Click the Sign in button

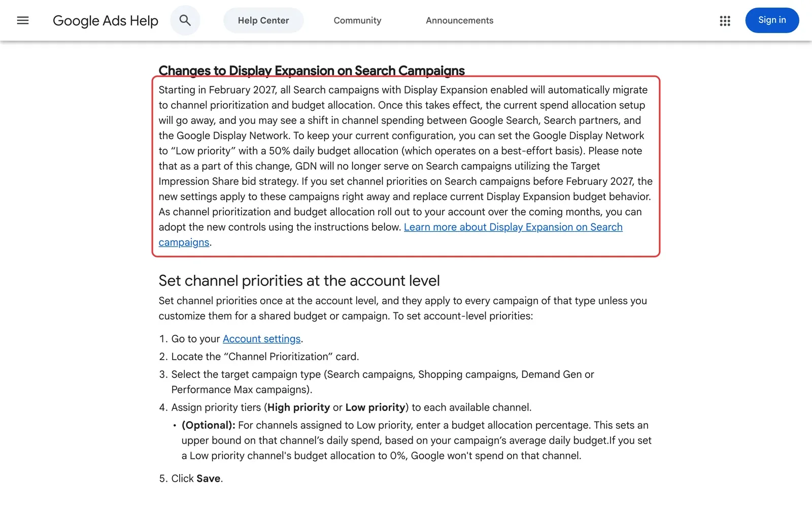click(x=772, y=20)
